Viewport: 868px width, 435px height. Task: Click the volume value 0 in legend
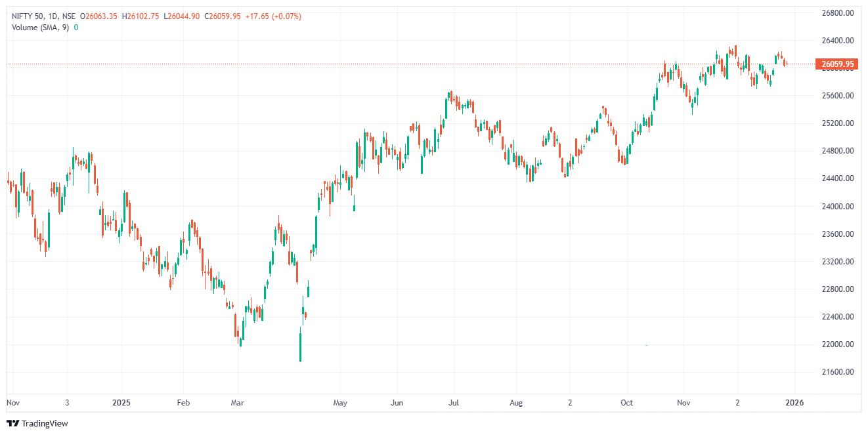pos(76,28)
